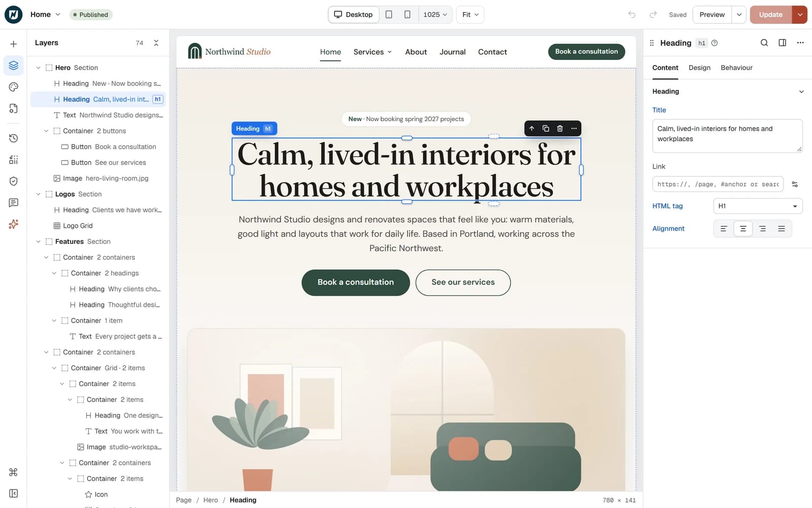Click the add element plus icon
Image resolution: width=812 pixels, height=508 pixels.
tap(14, 44)
